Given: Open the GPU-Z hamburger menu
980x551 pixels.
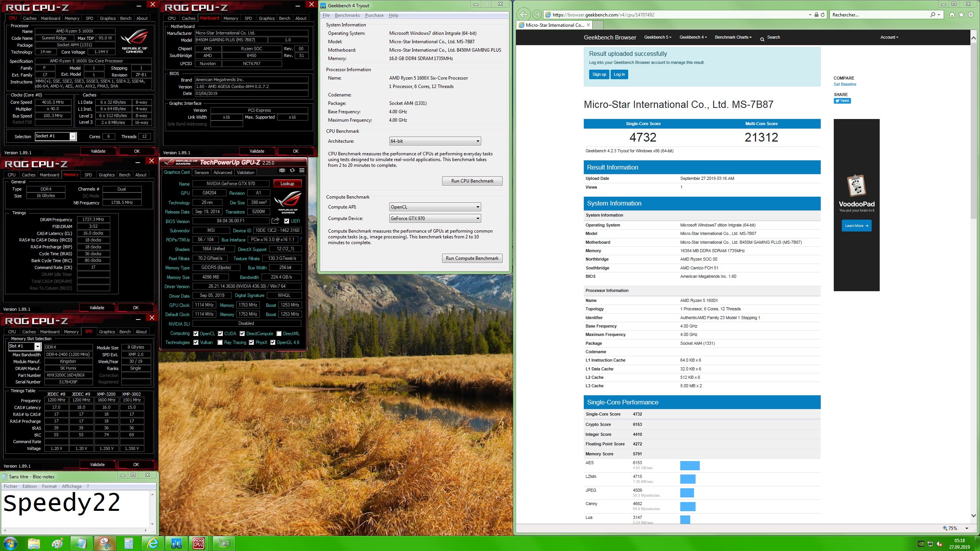Looking at the screenshot, I should click(302, 171).
